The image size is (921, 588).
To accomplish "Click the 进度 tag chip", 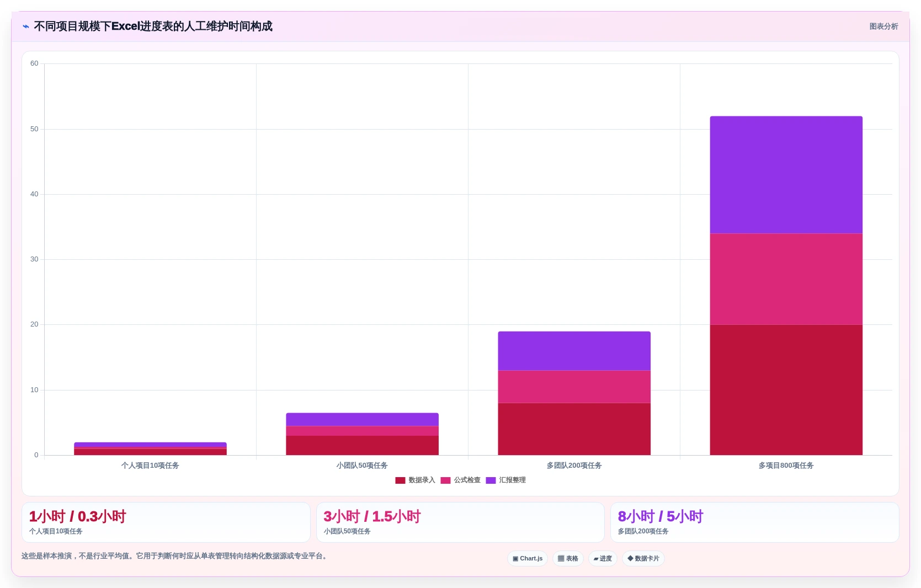I will (603, 558).
